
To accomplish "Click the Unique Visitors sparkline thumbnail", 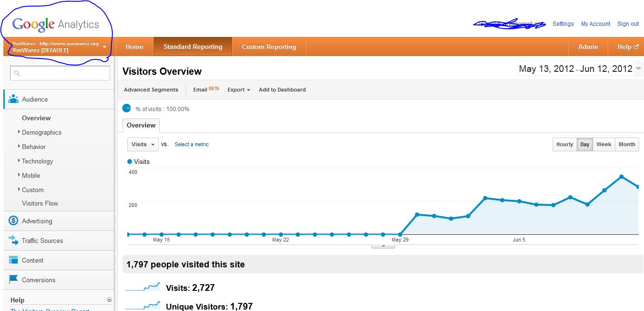I will pyautogui.click(x=143, y=305).
